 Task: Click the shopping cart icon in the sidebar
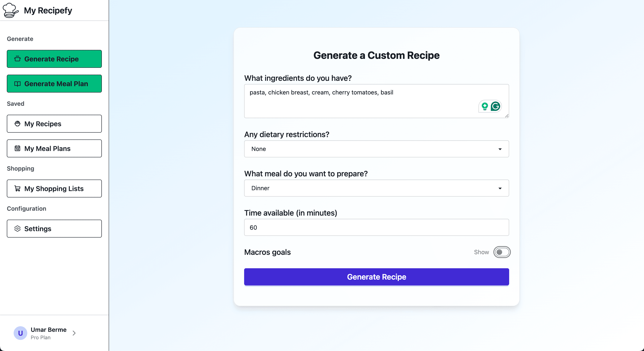17,188
